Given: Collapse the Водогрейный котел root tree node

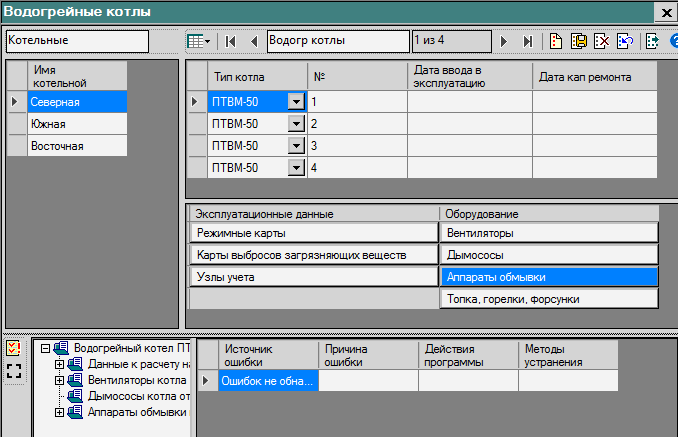Looking at the screenshot, I should point(45,348).
